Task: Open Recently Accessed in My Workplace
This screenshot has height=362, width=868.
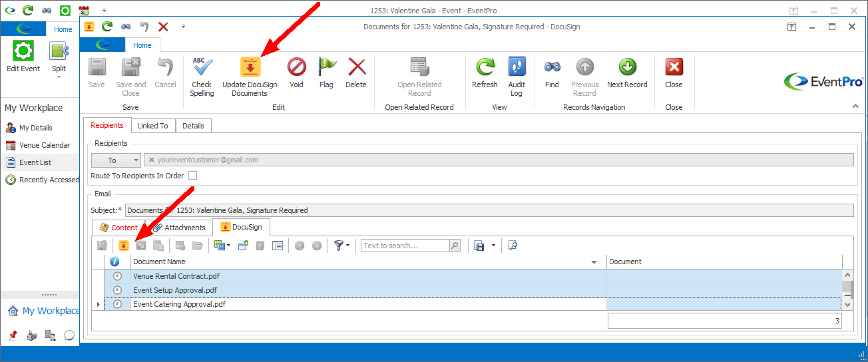Action: (x=41, y=180)
